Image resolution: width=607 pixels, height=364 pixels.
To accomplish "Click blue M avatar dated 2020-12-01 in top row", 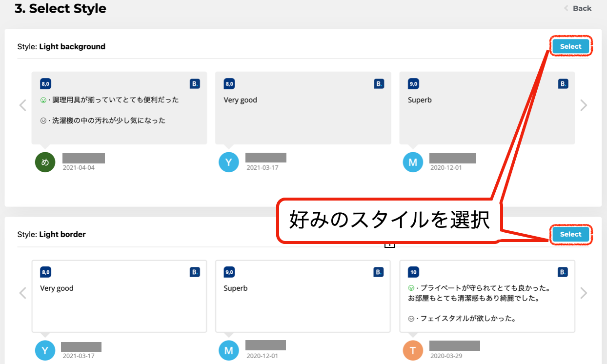I will (x=413, y=162).
